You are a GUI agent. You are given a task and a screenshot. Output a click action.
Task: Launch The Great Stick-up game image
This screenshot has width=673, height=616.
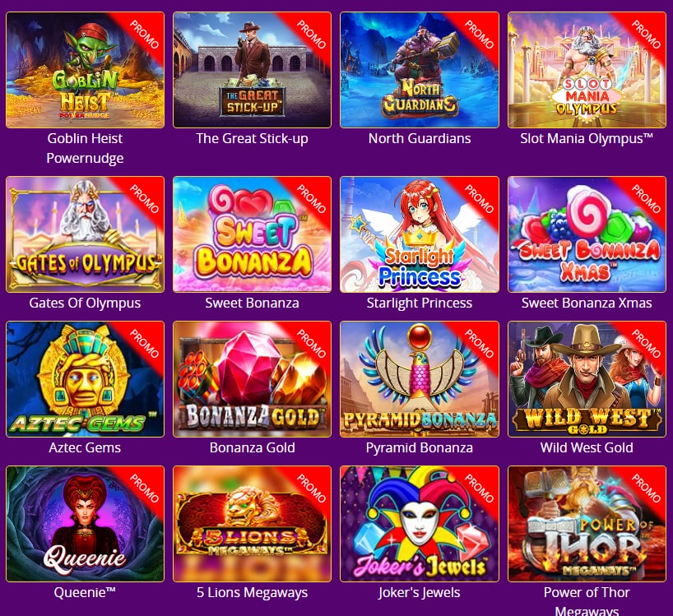point(252,70)
